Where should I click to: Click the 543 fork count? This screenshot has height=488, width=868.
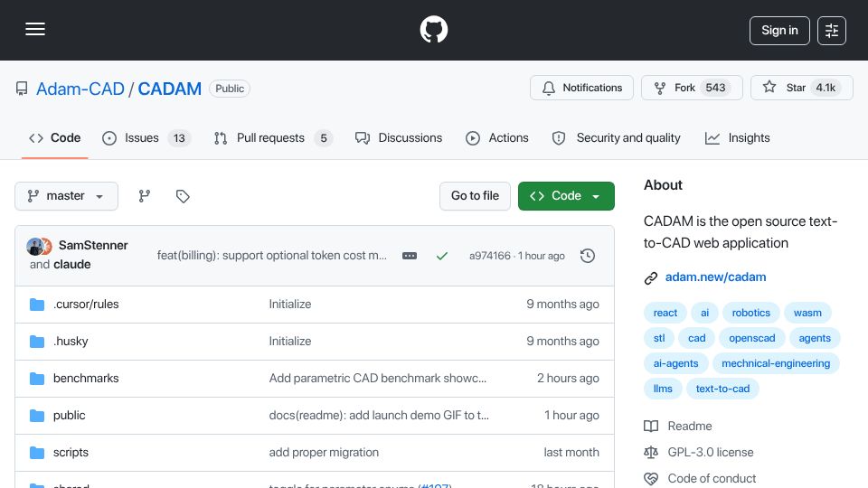pyautogui.click(x=715, y=88)
